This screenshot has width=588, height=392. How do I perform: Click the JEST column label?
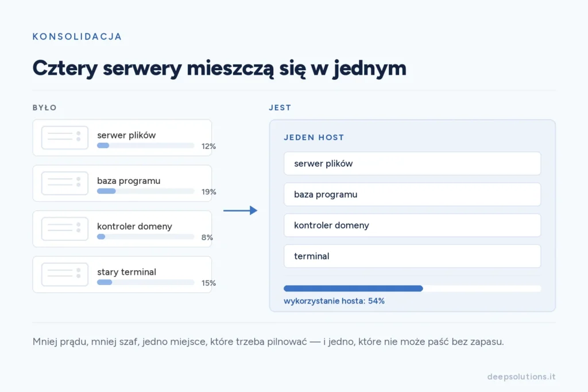point(280,107)
